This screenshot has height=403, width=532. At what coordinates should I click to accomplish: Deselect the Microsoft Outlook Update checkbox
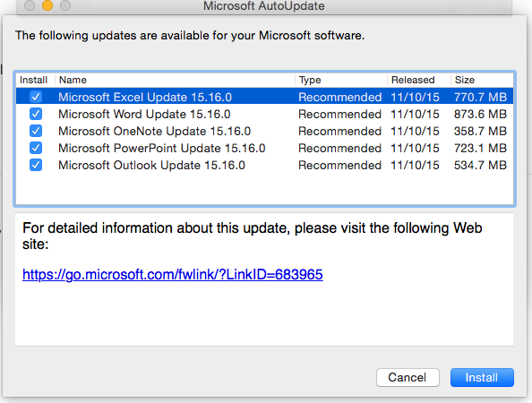click(x=36, y=165)
